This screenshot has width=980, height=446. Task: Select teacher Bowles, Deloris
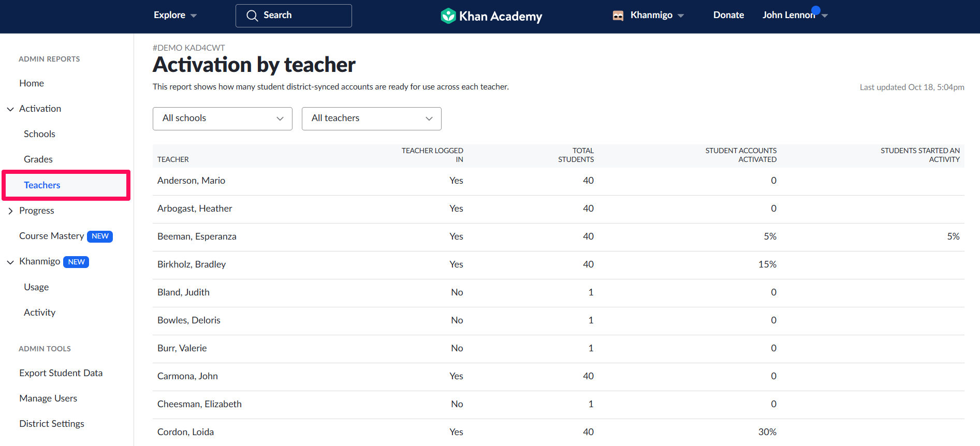(189, 320)
